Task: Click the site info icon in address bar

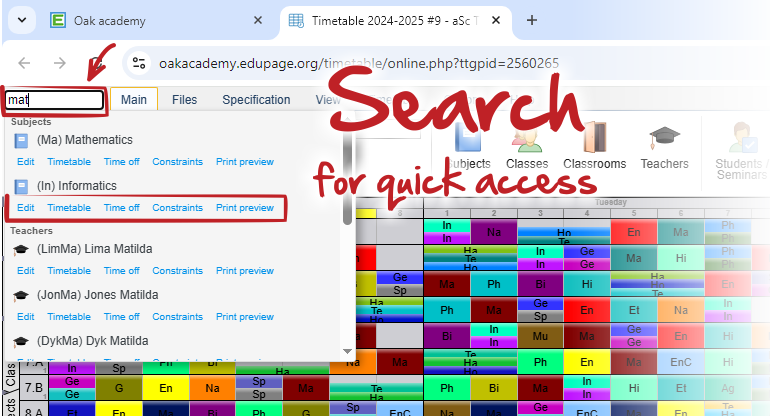Action: pyautogui.click(x=139, y=63)
